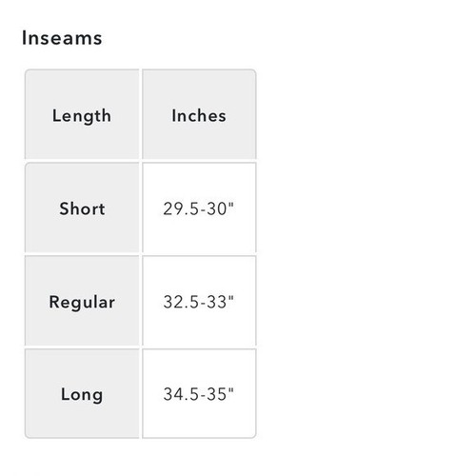This screenshot has height=476, width=476.
Task: Pick the inseam measurement for Long
Action: click(199, 393)
